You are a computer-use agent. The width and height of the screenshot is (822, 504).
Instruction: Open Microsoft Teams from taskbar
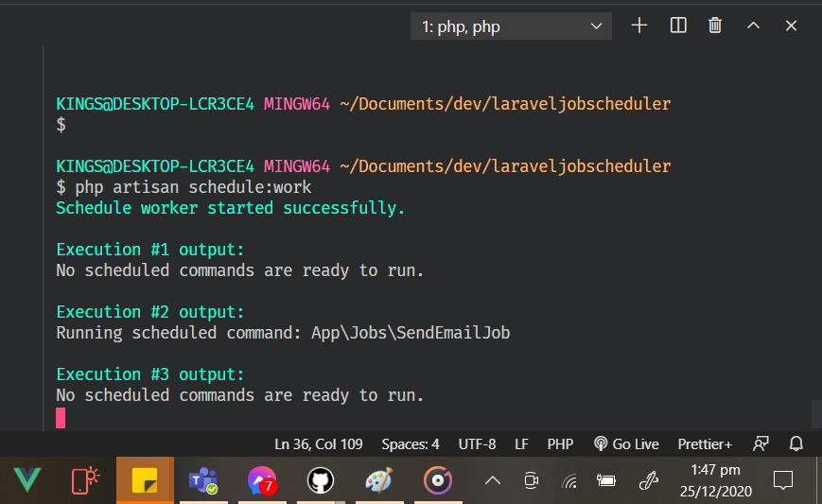click(203, 480)
